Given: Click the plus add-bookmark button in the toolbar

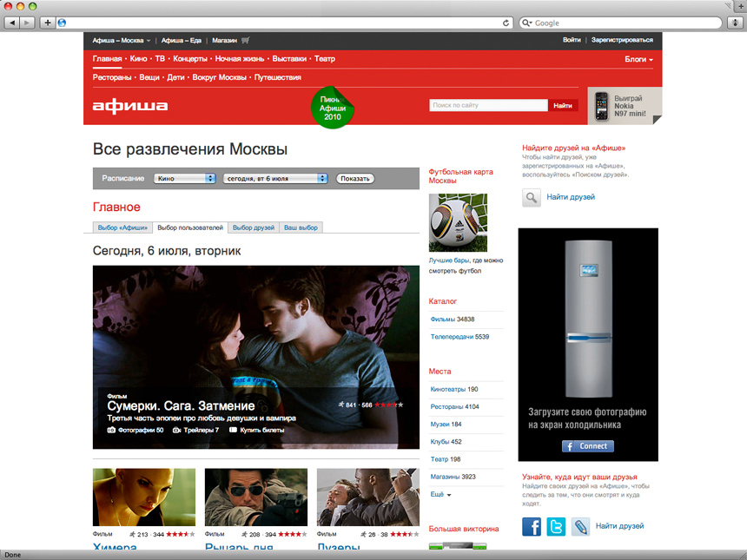Looking at the screenshot, I should 48,23.
